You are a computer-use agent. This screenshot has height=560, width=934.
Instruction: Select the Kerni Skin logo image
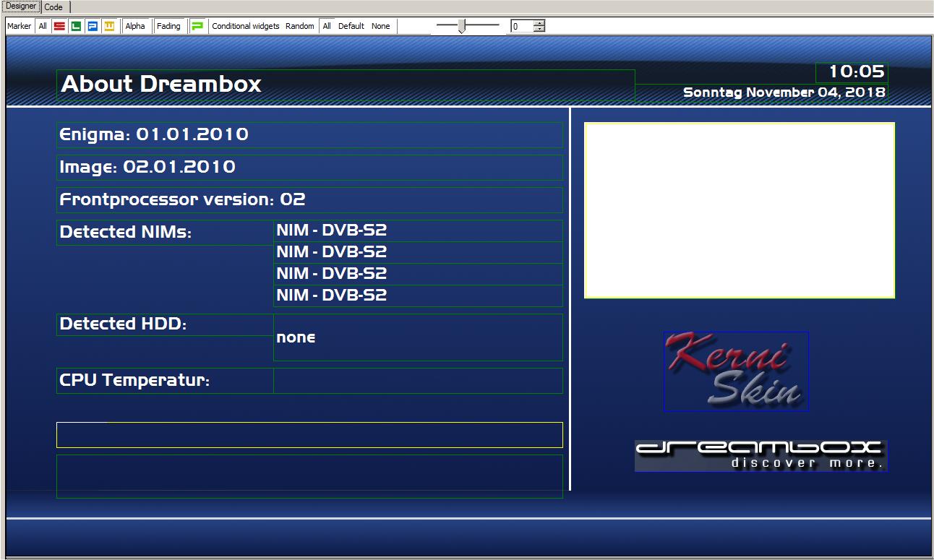(x=736, y=371)
